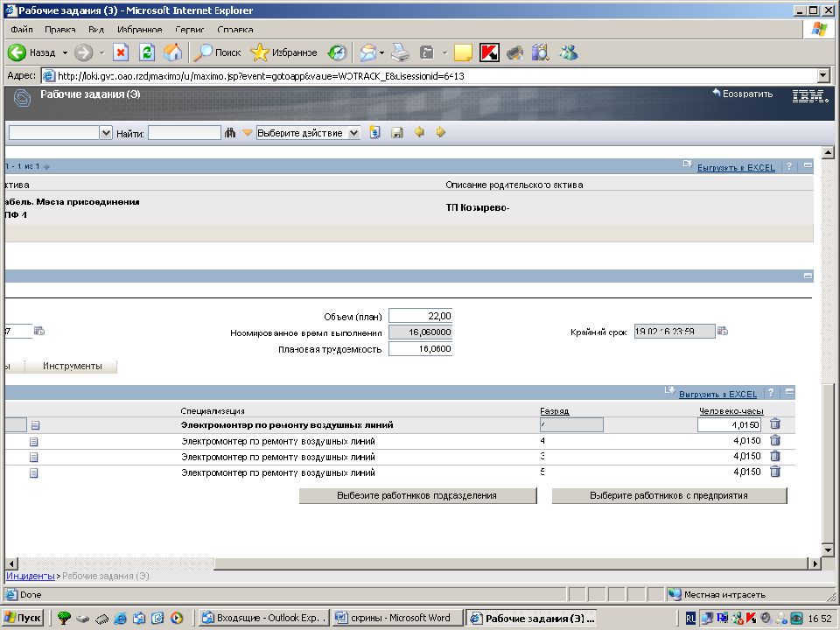Open the Mail button dropdown arrow
840x630 pixels.
(x=381, y=52)
